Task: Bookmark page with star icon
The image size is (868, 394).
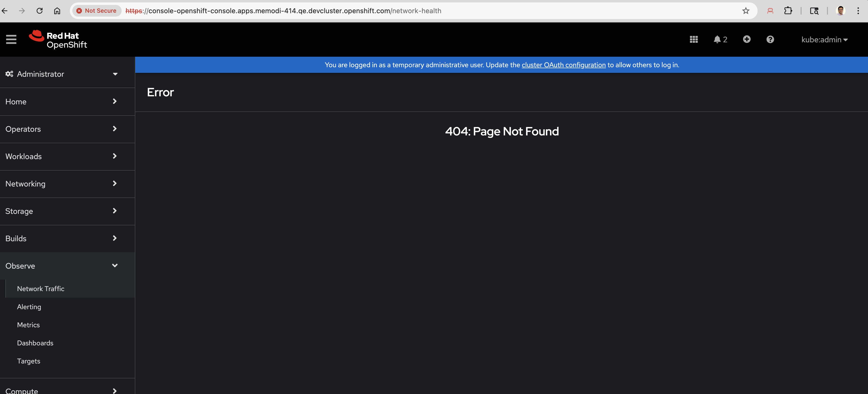Action: [x=746, y=11]
